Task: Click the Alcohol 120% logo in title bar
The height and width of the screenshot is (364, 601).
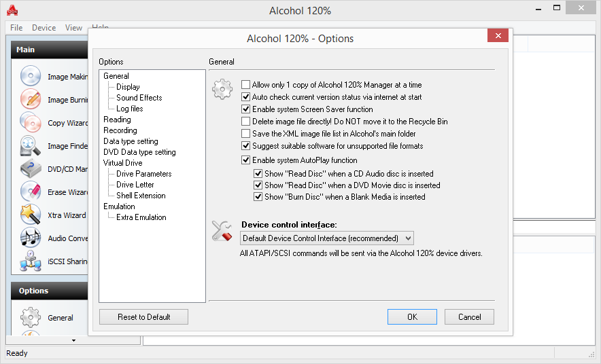Action: point(12,10)
